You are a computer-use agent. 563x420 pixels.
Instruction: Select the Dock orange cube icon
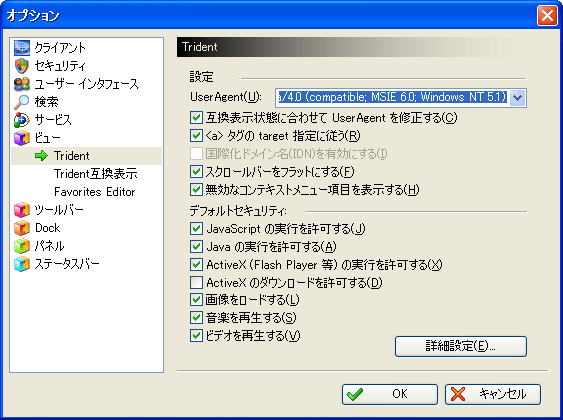coord(22,228)
